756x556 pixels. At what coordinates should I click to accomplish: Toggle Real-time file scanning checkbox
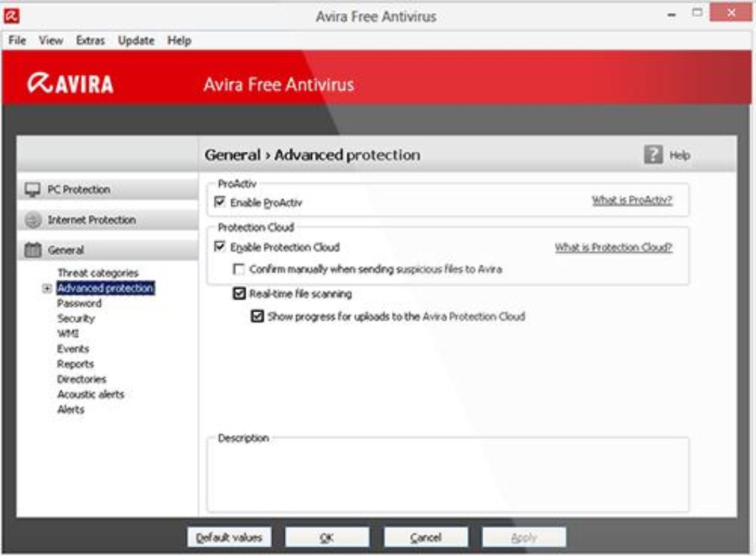point(239,294)
